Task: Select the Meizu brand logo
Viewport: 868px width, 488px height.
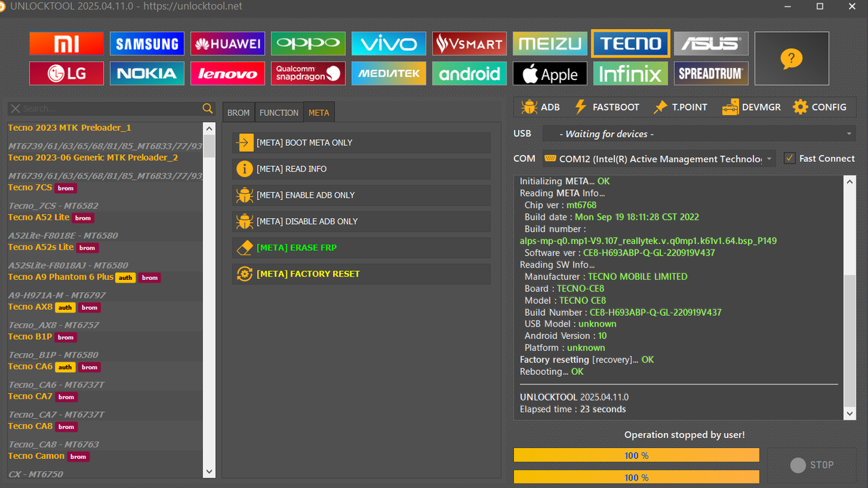Action: tap(551, 44)
